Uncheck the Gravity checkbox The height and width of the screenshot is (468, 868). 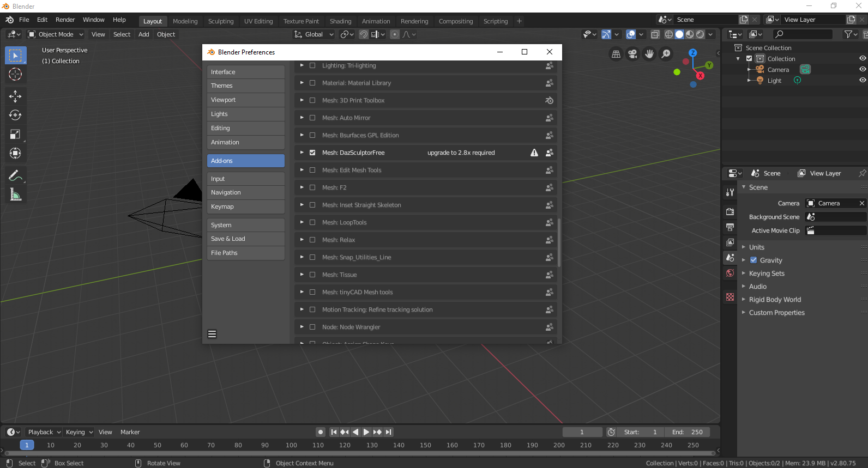coord(754,260)
